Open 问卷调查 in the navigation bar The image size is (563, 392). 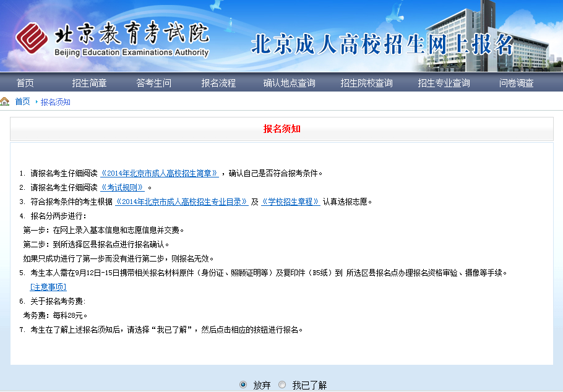pos(516,83)
